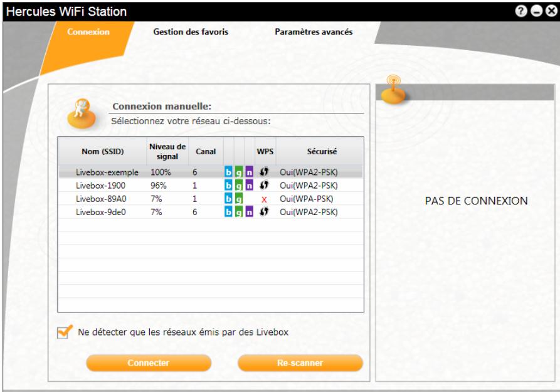Select the Livebox-89A0 network
Image resolution: width=560 pixels, height=392 pixels.
point(211,199)
